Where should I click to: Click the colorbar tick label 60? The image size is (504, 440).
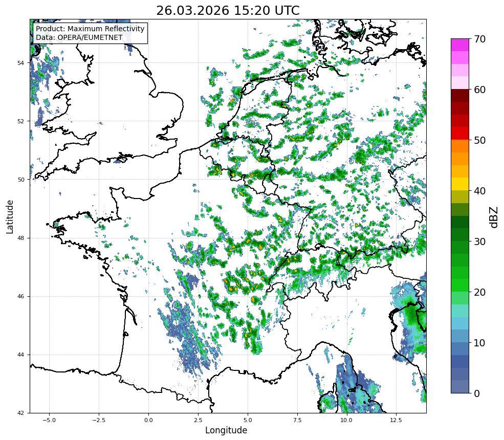click(479, 90)
